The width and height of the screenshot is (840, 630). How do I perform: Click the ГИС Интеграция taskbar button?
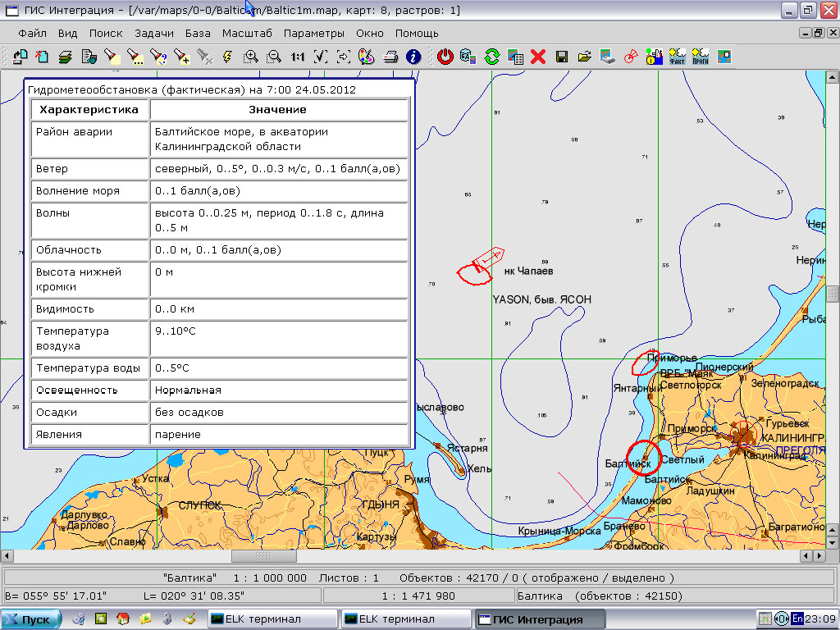pos(540,619)
